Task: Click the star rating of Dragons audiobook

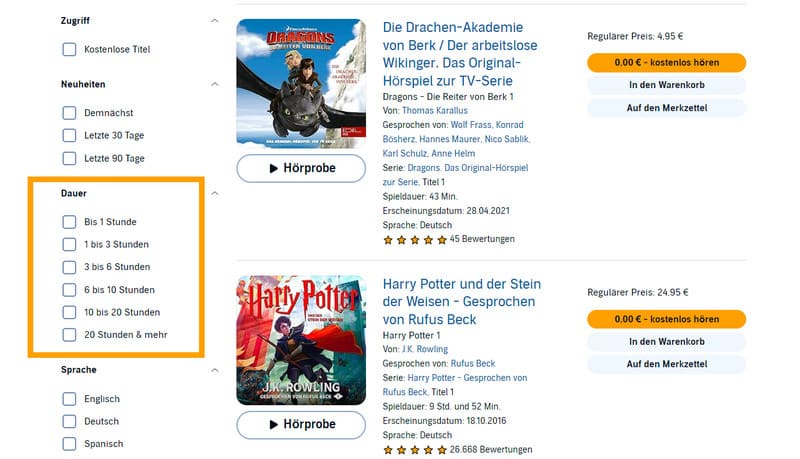Action: pos(415,240)
